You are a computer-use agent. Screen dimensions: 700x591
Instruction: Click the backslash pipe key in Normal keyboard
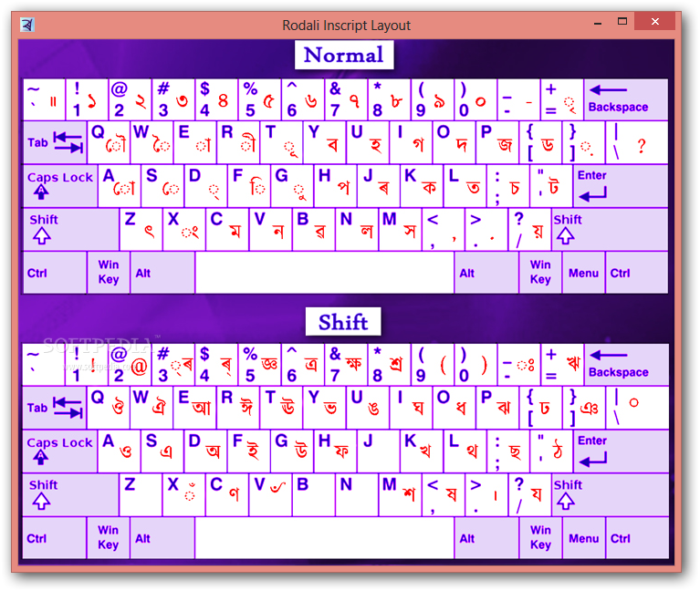pyautogui.click(x=637, y=142)
